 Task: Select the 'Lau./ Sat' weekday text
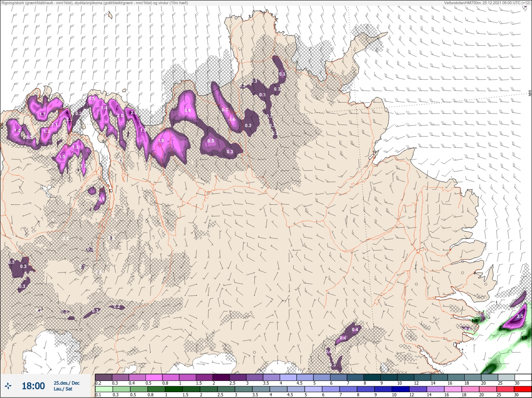63,389
